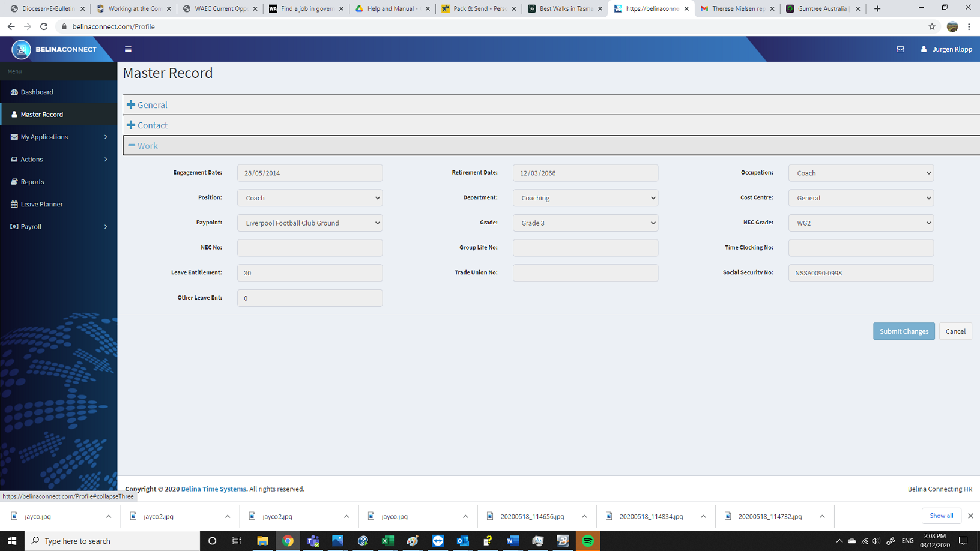Open 20200518_114834.jpg download item
The height and width of the screenshot is (551, 980).
click(x=650, y=516)
